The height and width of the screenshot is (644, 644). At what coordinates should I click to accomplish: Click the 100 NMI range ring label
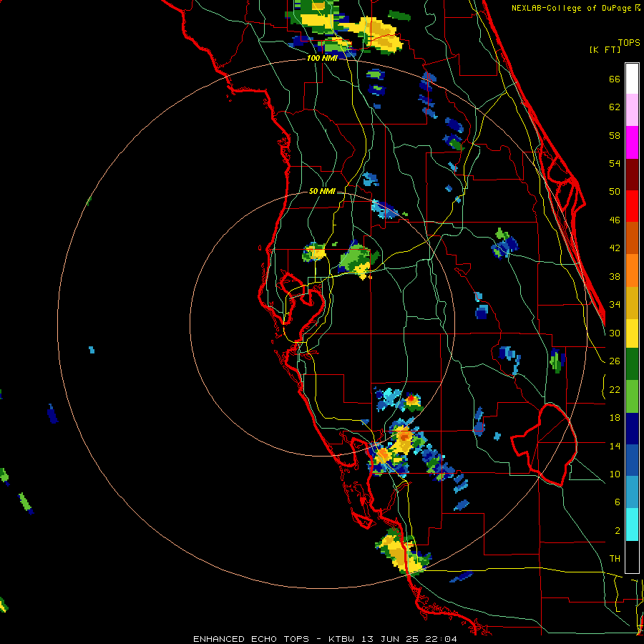click(322, 59)
